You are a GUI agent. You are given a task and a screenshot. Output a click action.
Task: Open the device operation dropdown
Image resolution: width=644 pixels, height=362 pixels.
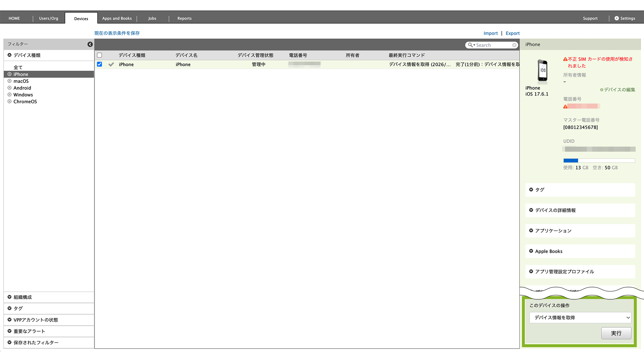pos(580,317)
